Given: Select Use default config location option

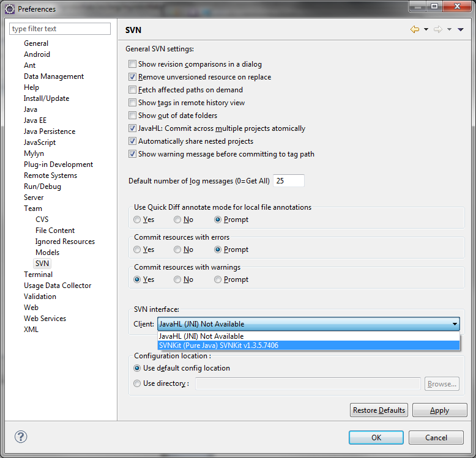Looking at the screenshot, I should (x=137, y=368).
